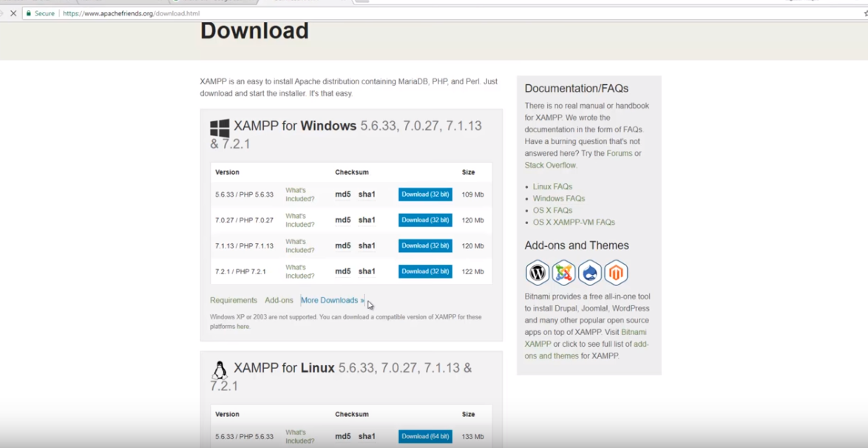This screenshot has height=448, width=868.
Task: Open the Drupal add-on icon
Action: pyautogui.click(x=589, y=273)
